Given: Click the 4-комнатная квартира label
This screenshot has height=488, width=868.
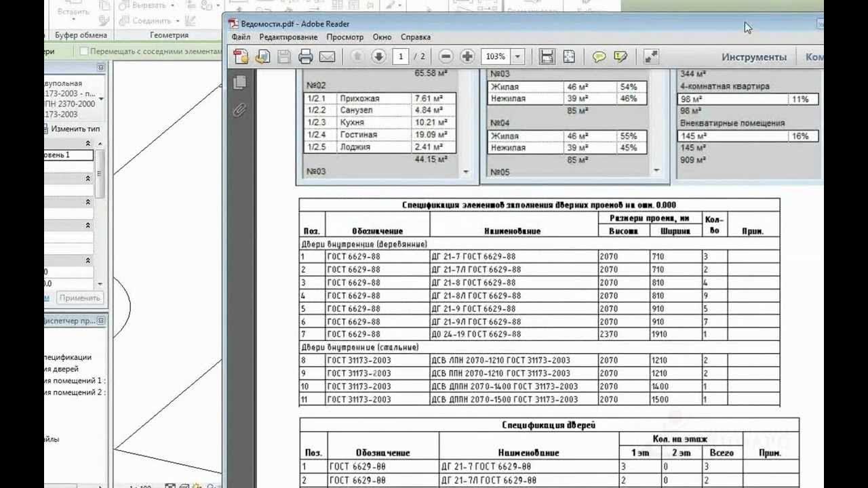Looking at the screenshot, I should 724,87.
